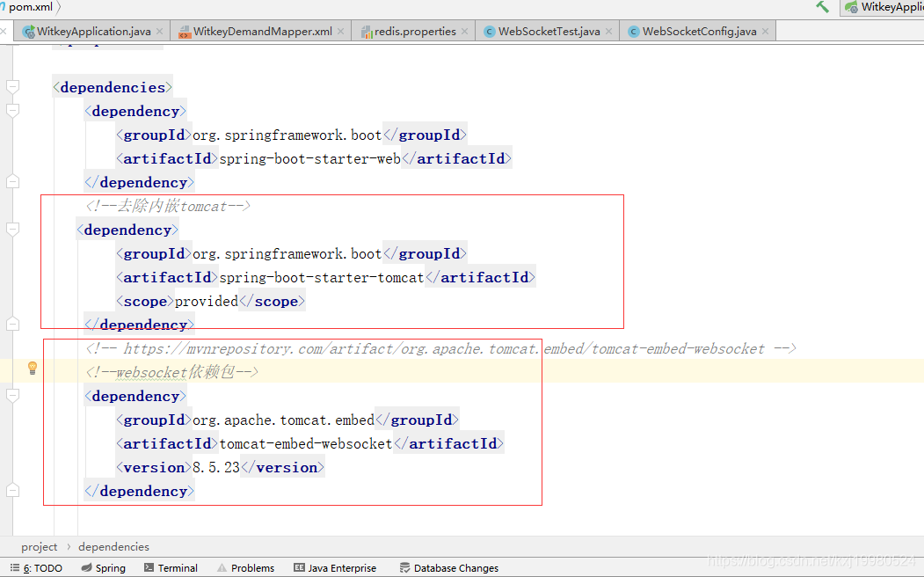
Task: Click the dependencies breadcrumb link
Action: [x=113, y=546]
